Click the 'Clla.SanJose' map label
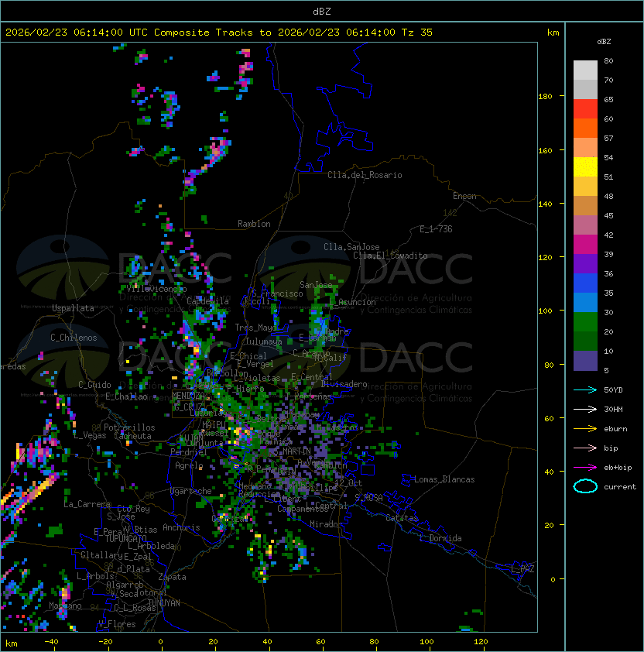644x652 pixels. pos(351,247)
